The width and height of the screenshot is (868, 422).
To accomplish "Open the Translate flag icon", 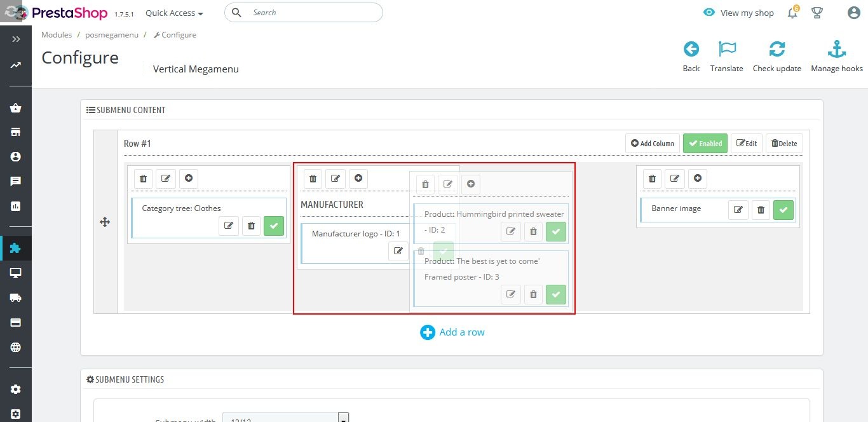I will [726, 50].
